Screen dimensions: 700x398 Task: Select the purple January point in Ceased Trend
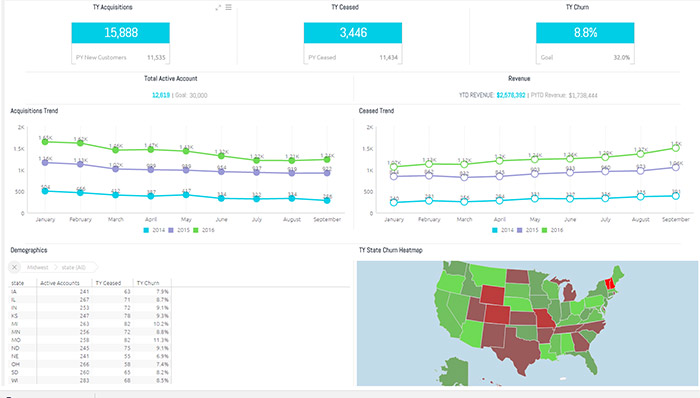click(x=394, y=176)
